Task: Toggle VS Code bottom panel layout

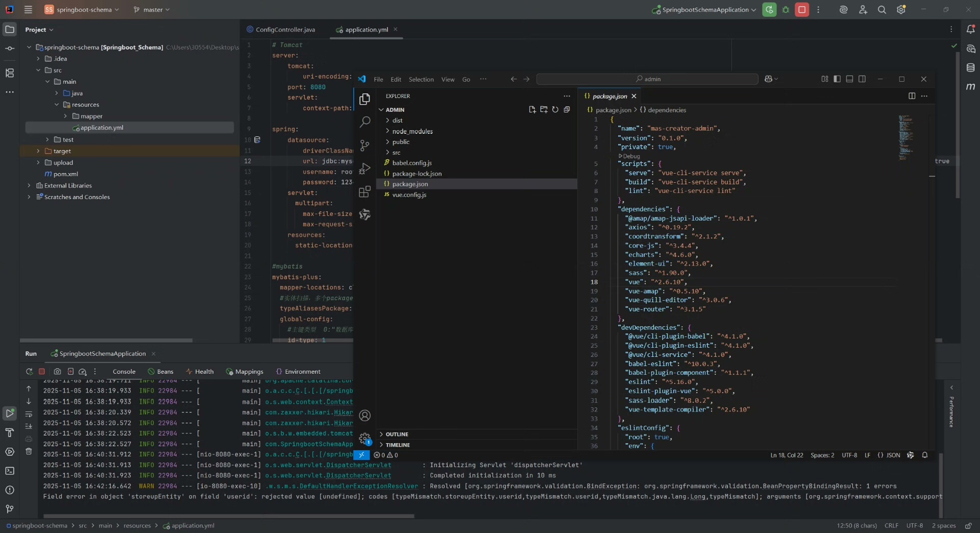Action: 849,79
